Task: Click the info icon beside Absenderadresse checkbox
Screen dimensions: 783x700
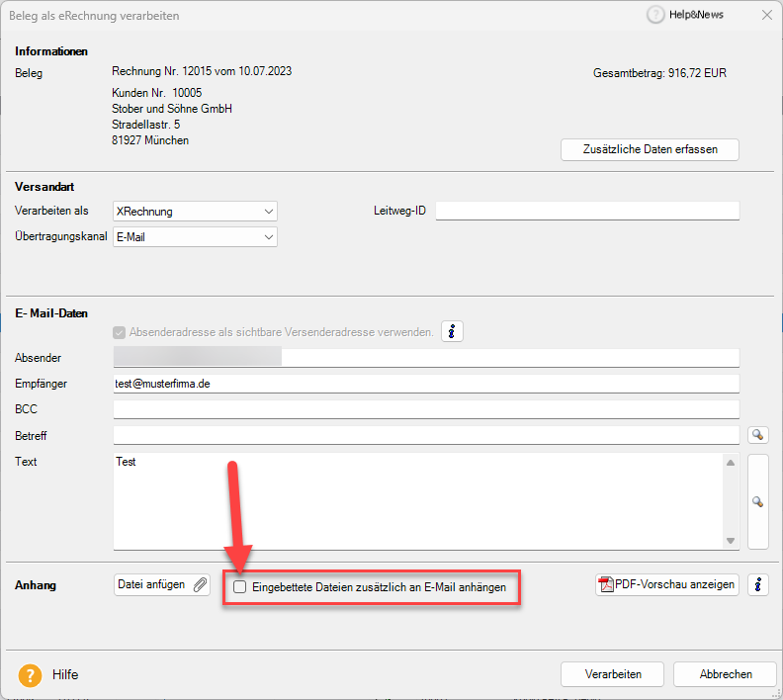Action: tap(452, 332)
